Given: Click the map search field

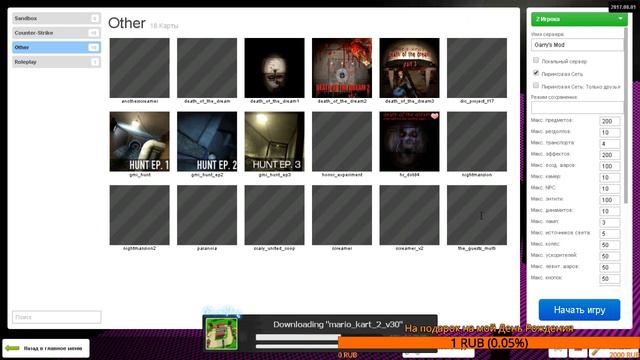Looking at the screenshot, I should [x=57, y=317].
